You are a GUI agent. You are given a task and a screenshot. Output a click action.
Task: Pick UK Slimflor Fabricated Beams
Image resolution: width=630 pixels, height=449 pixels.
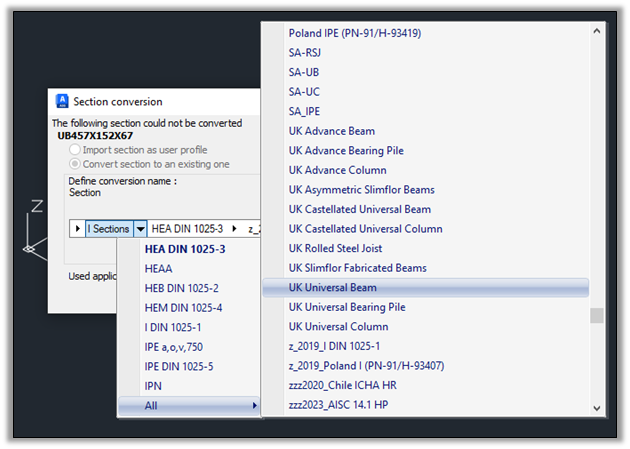tap(425, 268)
